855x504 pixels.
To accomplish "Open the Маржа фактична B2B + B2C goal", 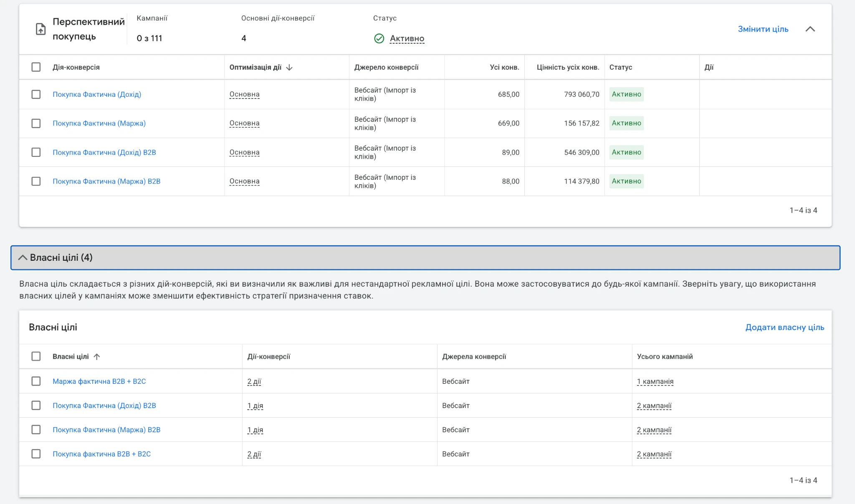I will click(x=99, y=381).
